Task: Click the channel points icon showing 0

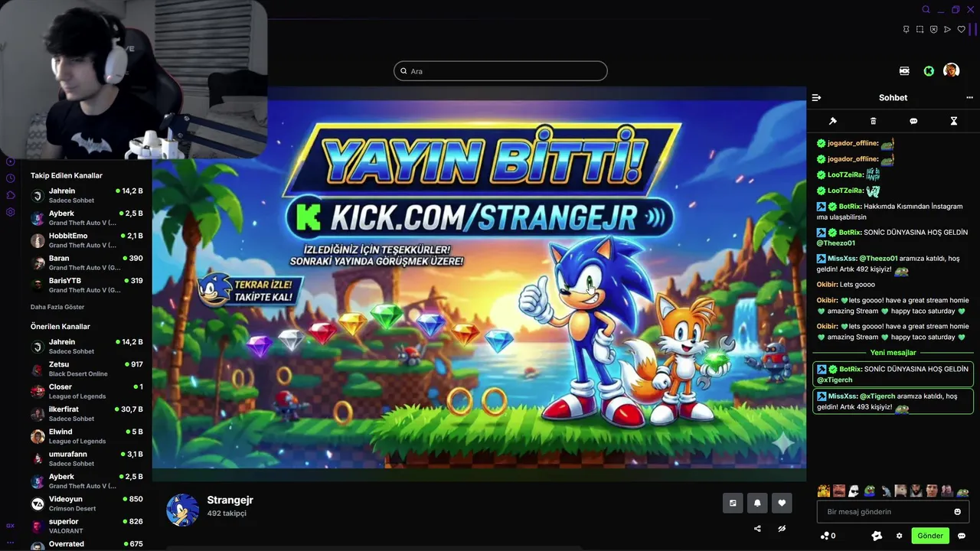Action: click(x=828, y=536)
